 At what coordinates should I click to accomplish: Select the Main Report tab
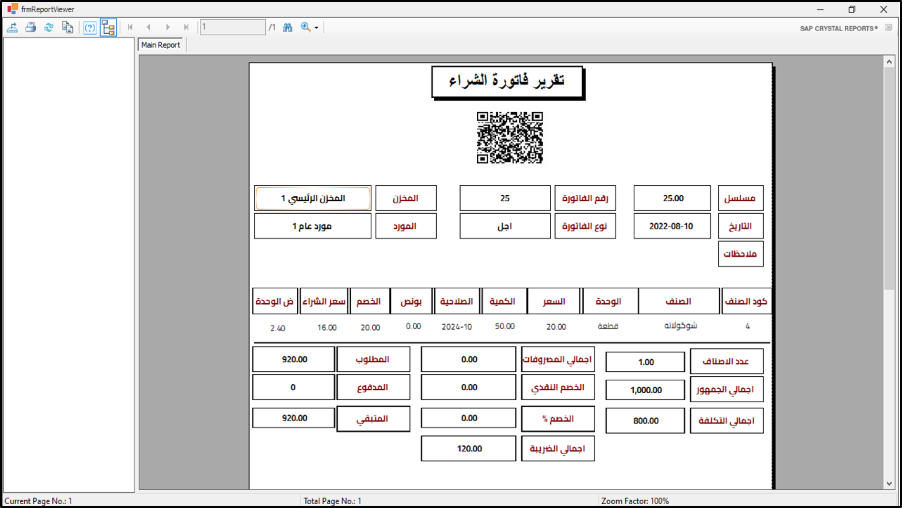pos(160,45)
